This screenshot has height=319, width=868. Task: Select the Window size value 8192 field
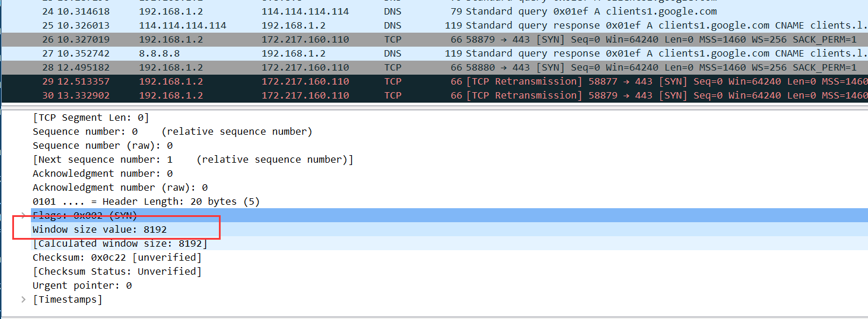click(100, 230)
